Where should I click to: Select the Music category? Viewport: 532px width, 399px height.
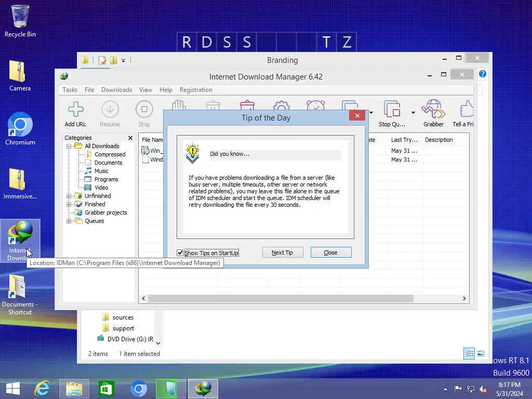pyautogui.click(x=101, y=171)
